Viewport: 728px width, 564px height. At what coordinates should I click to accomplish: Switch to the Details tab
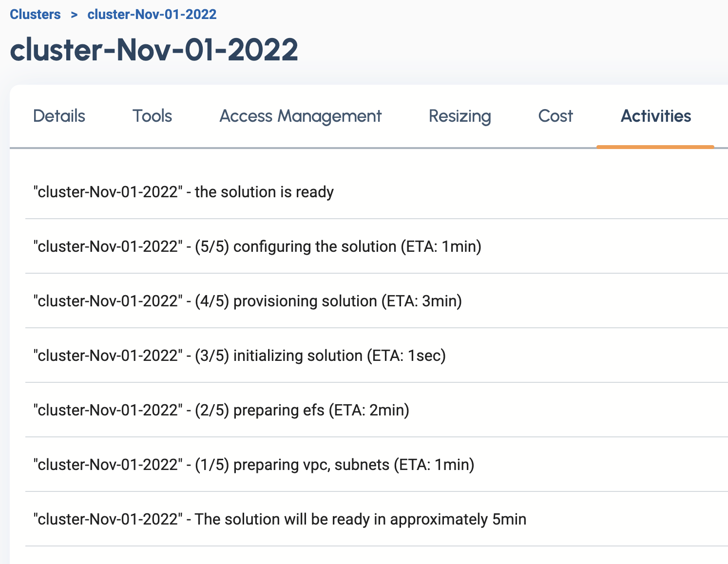coord(58,116)
